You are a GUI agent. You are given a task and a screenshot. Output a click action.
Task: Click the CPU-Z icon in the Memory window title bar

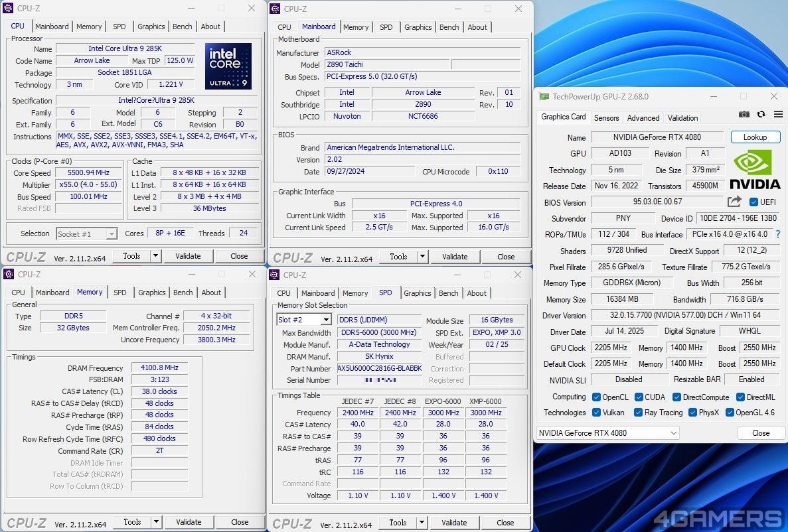pyautogui.click(x=9, y=274)
